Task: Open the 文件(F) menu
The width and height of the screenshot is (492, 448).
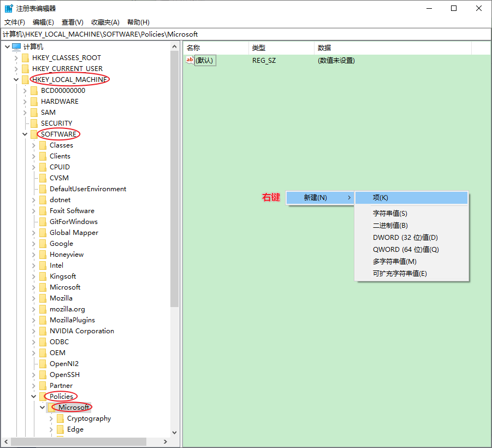Action: coord(14,22)
